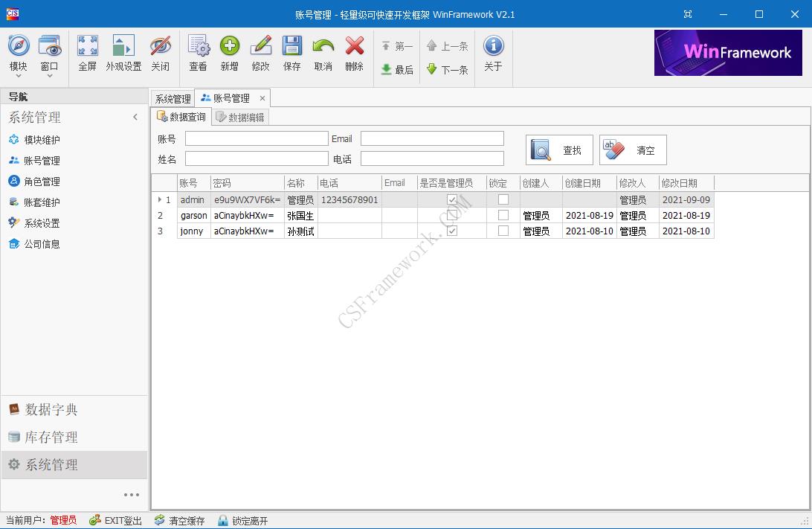
Task: Select the 系统管理 document tab
Action: click(x=173, y=97)
